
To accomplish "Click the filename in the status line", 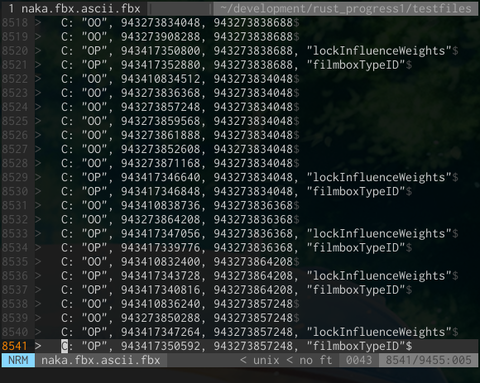I will click(x=101, y=360).
